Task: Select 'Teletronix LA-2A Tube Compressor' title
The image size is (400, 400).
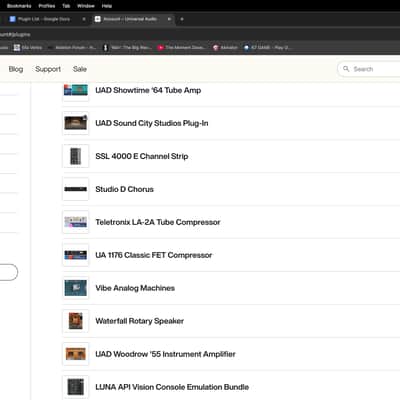Action: tap(158, 222)
